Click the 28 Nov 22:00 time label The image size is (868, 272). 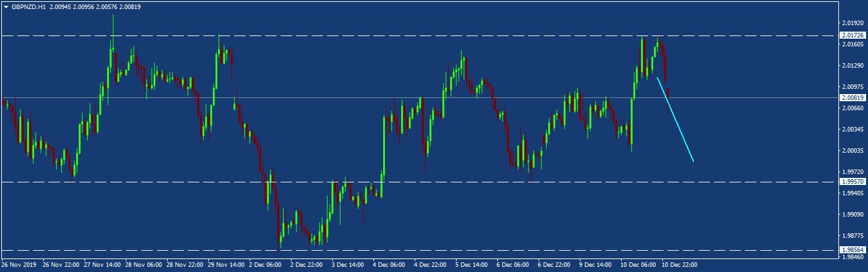pos(184,265)
